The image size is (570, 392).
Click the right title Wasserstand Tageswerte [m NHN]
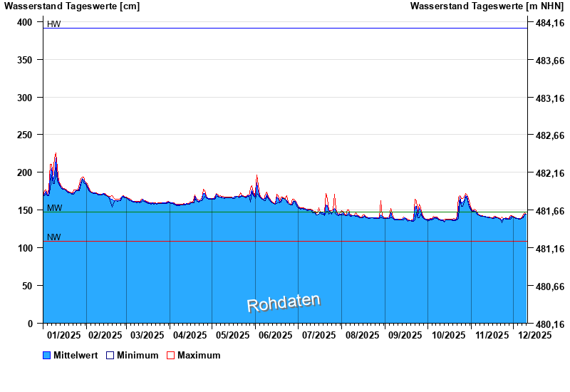click(x=487, y=6)
